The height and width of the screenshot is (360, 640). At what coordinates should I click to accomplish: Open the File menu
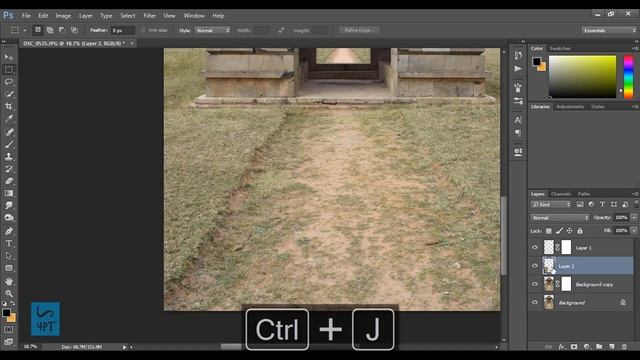pyautogui.click(x=26, y=16)
